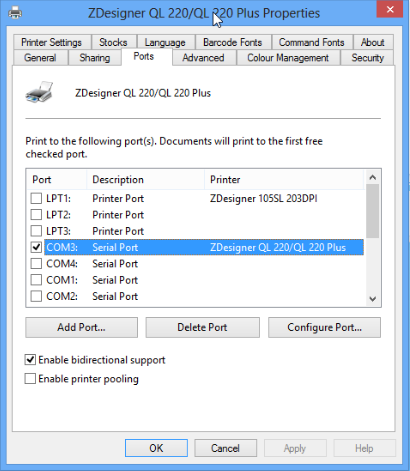The width and height of the screenshot is (410, 471).
Task: Click the port list scroll-down arrow
Action: pyautogui.click(x=373, y=299)
